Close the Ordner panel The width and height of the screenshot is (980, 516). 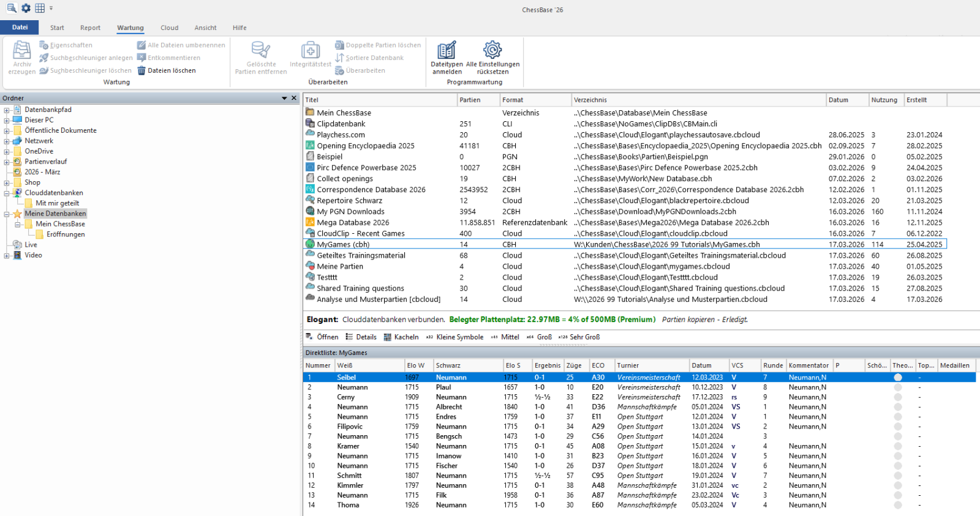(x=294, y=98)
